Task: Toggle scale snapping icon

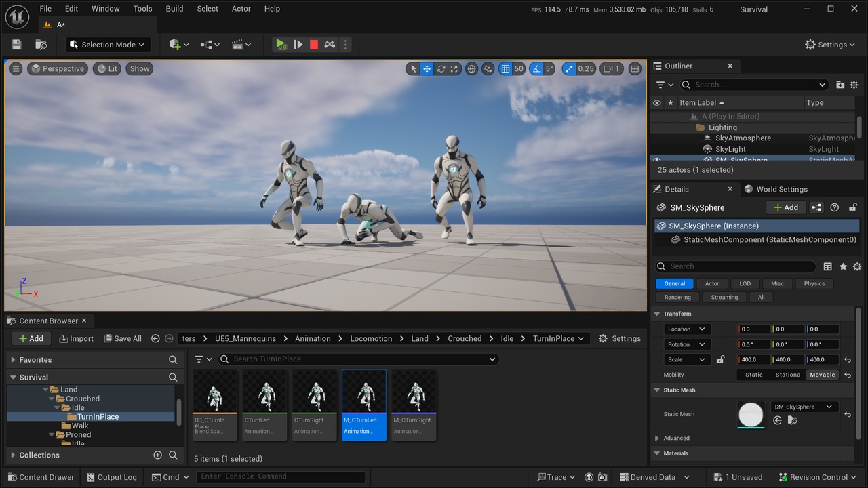Action: tap(569, 68)
